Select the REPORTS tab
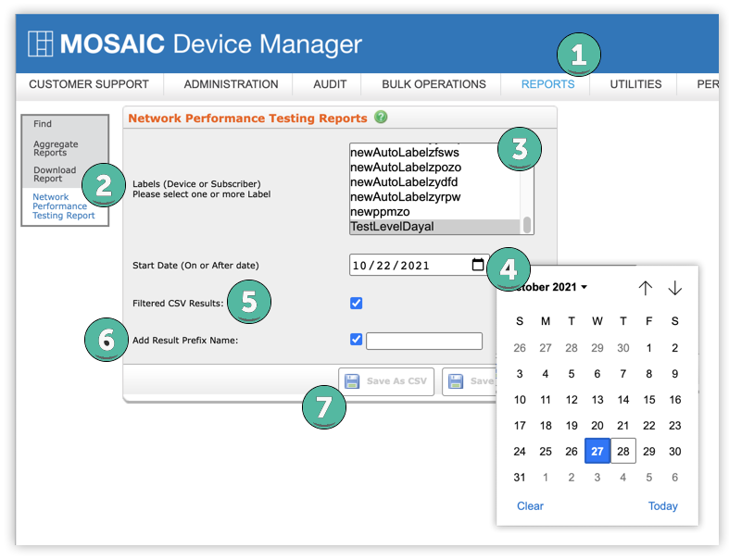 (x=547, y=84)
